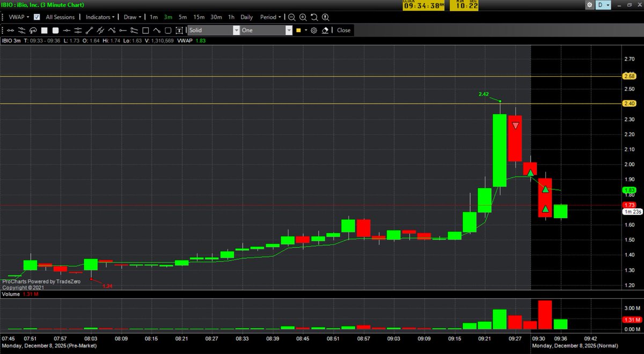
Task: Click the zoom-to-latest magnifier icon
Action: coord(325,17)
